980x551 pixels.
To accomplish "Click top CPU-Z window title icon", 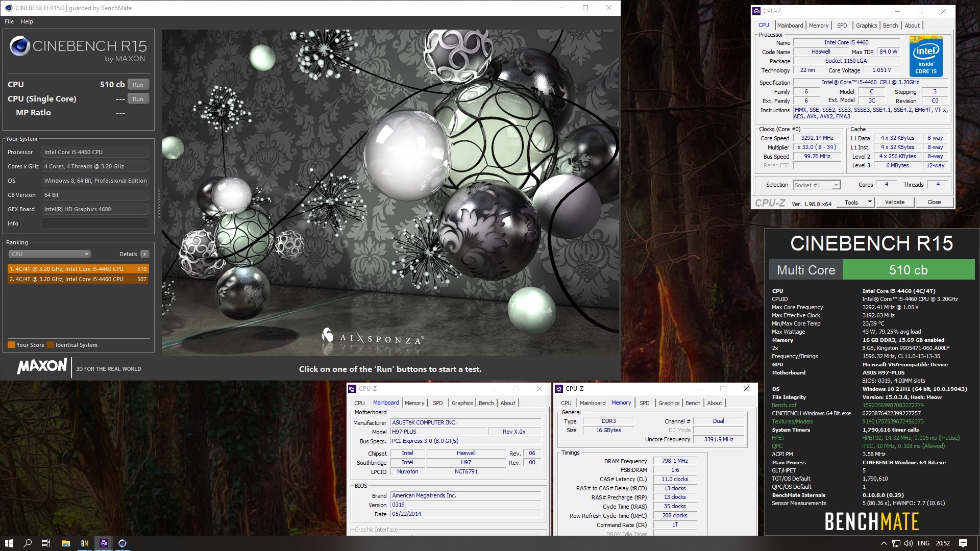I will pos(756,11).
